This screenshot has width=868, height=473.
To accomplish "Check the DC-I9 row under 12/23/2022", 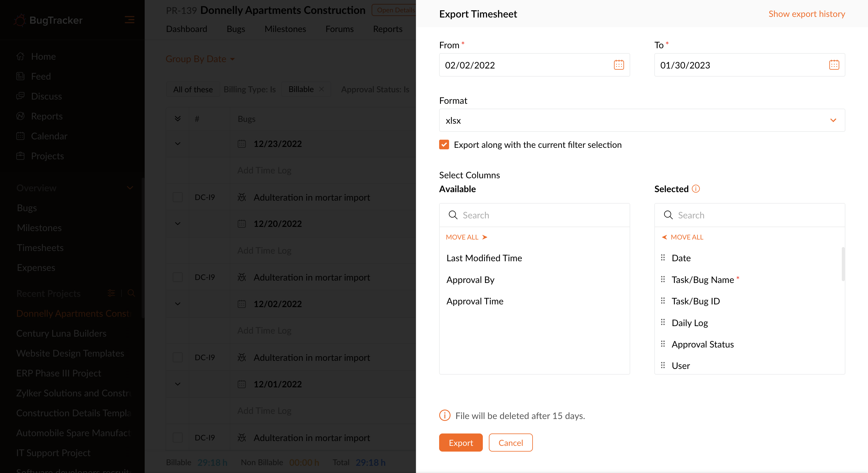I will point(178,197).
